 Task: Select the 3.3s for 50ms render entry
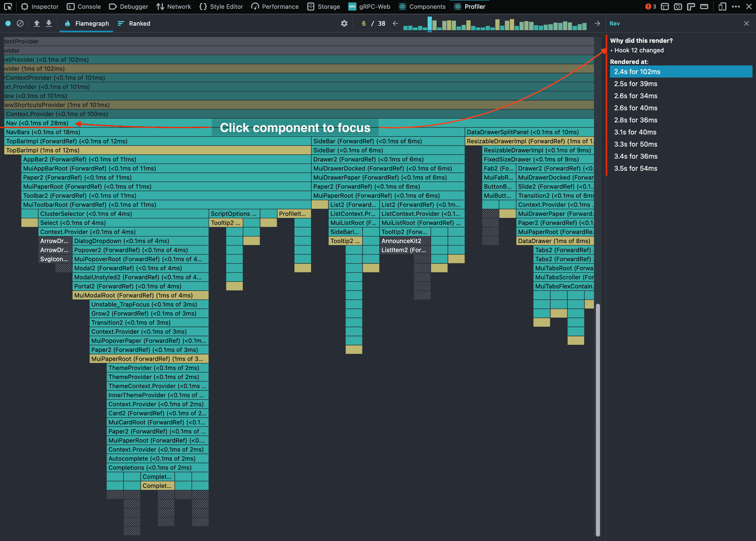(x=635, y=144)
